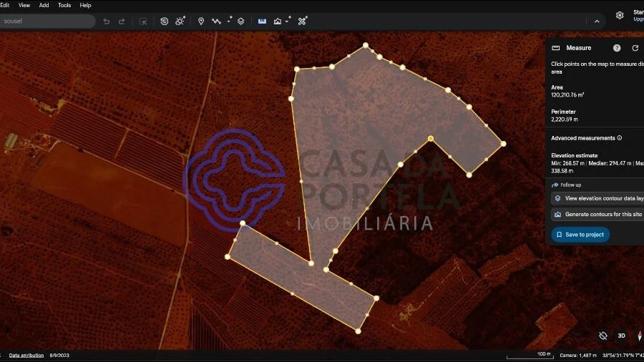Click the imagery date "8/9/2023"
This screenshot has width=644, height=362.
(x=59, y=356)
